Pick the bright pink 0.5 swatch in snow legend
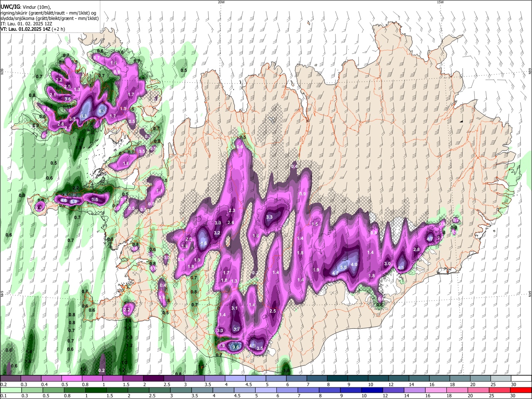The image size is (532, 399). click(71, 379)
